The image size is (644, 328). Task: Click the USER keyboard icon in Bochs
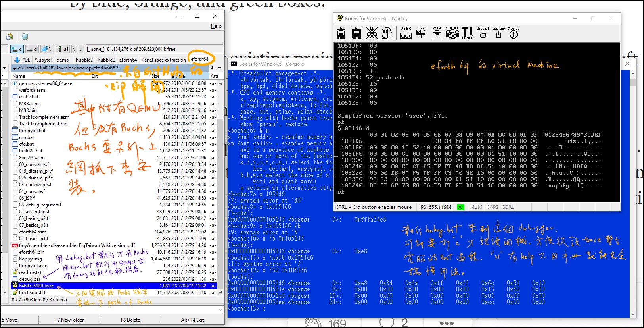point(406,33)
